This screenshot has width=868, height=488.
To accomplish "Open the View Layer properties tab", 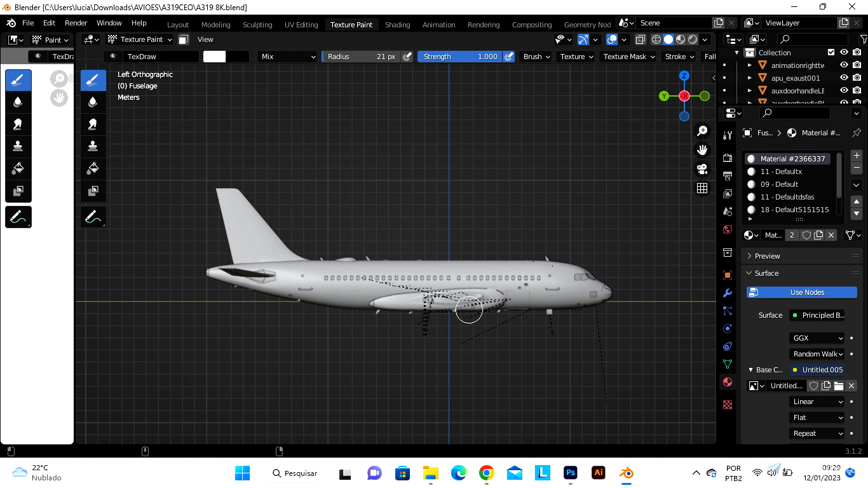I will pyautogui.click(x=728, y=193).
